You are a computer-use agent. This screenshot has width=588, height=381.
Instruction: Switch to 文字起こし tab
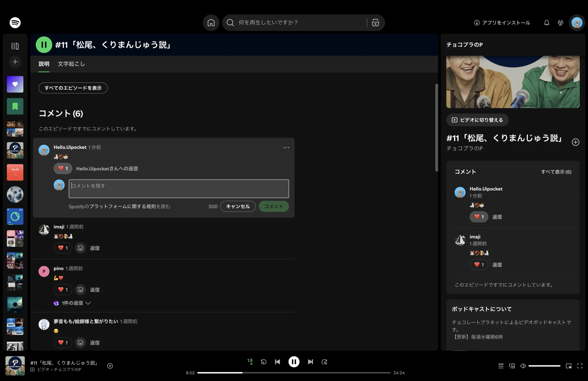pos(71,64)
